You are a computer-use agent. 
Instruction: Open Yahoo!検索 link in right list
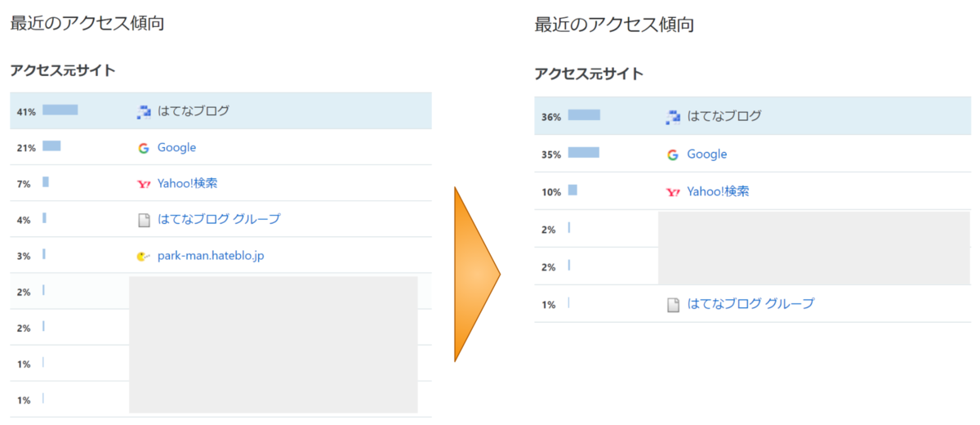717,192
